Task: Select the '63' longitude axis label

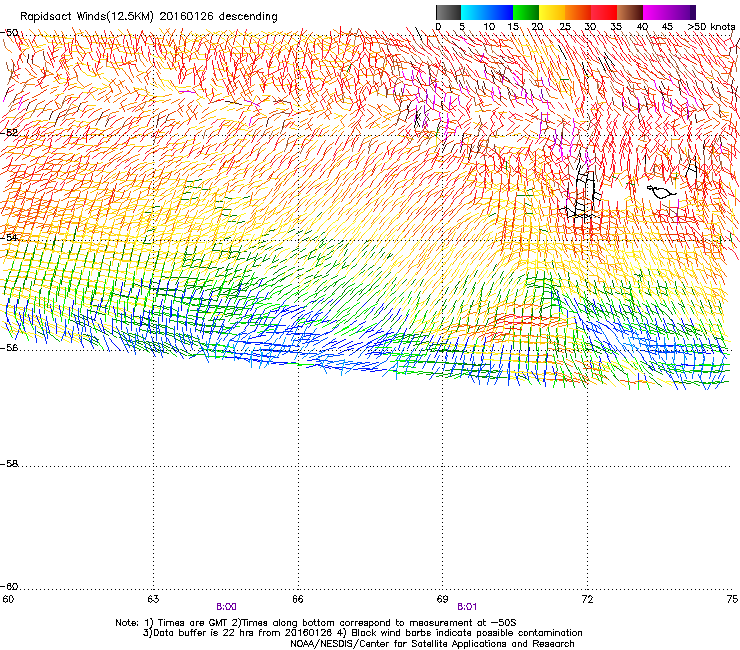Action: 153,599
